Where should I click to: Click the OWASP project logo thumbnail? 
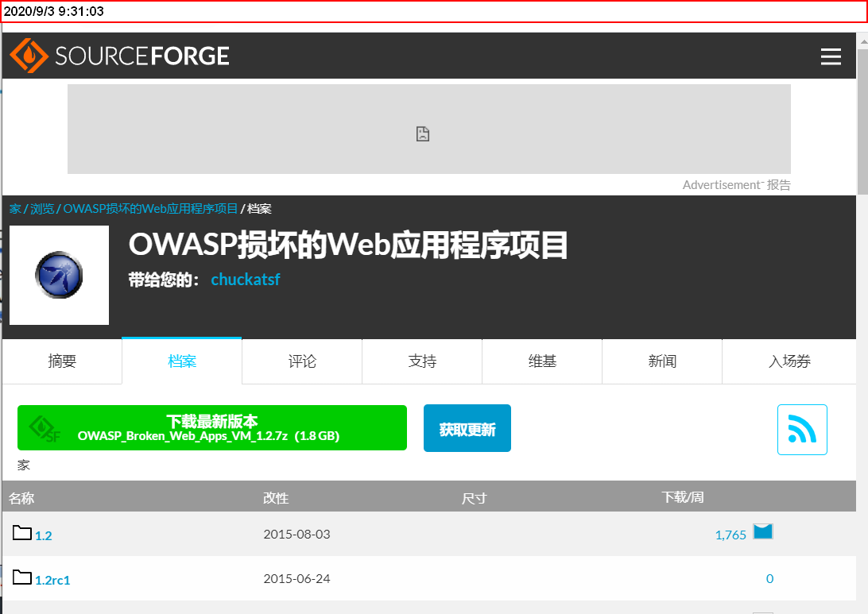(x=60, y=275)
